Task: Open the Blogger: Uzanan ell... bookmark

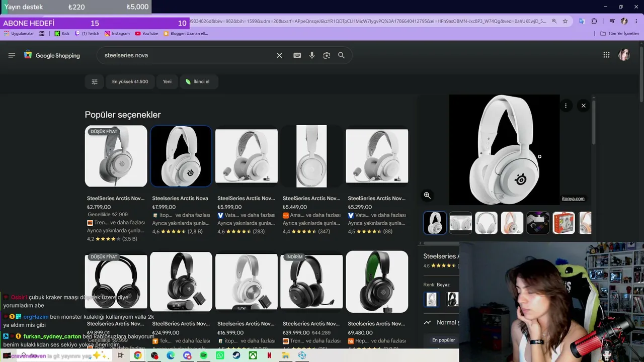Action: (186, 34)
